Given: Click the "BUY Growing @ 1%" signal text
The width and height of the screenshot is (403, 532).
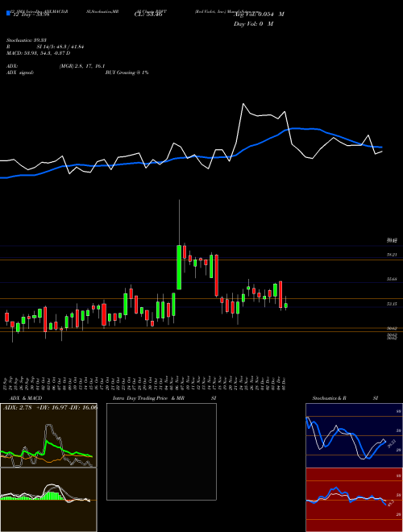Looking at the screenshot, I should coord(127,73).
